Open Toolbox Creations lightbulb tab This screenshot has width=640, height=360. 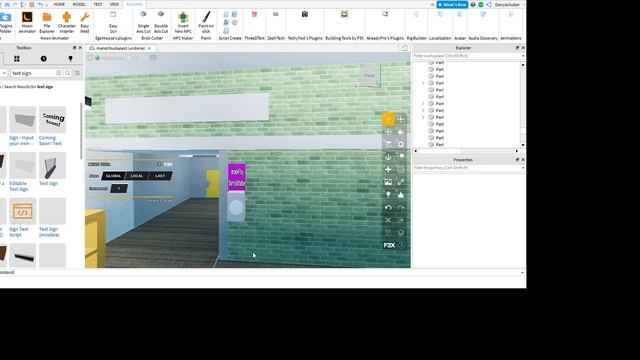[x=71, y=59]
